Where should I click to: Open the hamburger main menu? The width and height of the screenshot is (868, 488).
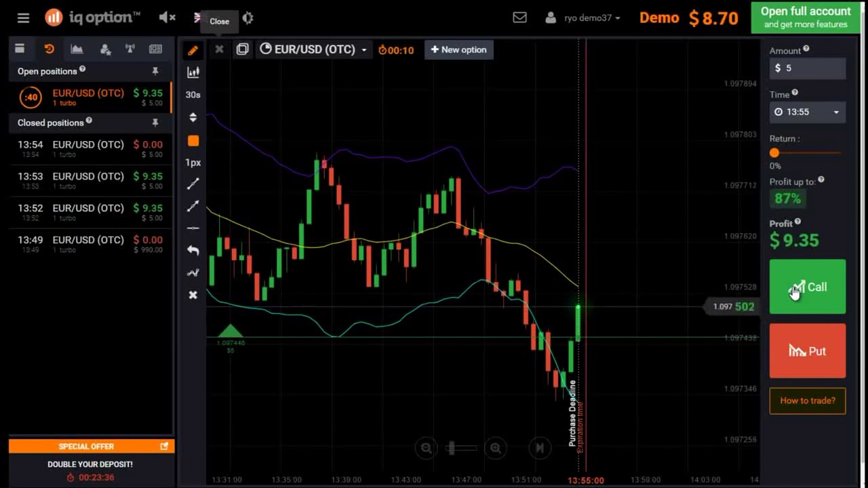tap(24, 18)
